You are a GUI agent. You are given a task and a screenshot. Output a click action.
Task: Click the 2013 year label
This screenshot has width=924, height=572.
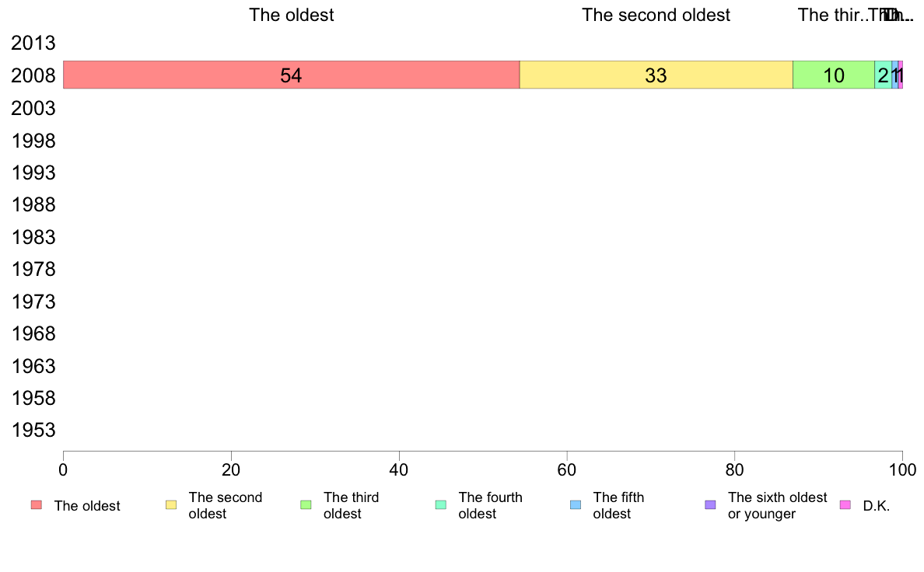33,43
